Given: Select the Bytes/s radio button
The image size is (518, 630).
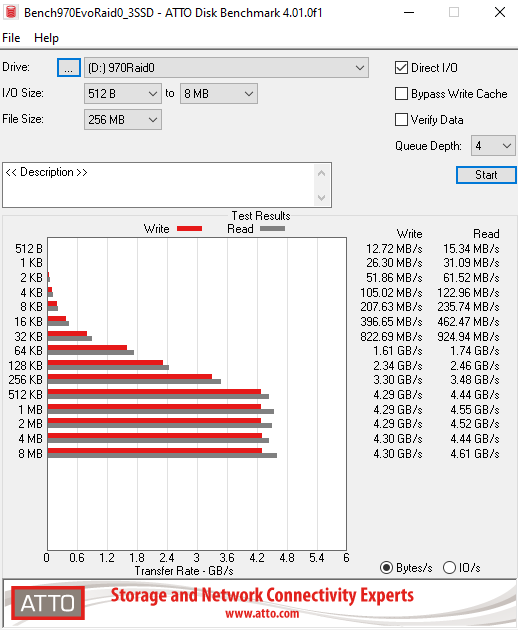Looking at the screenshot, I should pos(386,568).
